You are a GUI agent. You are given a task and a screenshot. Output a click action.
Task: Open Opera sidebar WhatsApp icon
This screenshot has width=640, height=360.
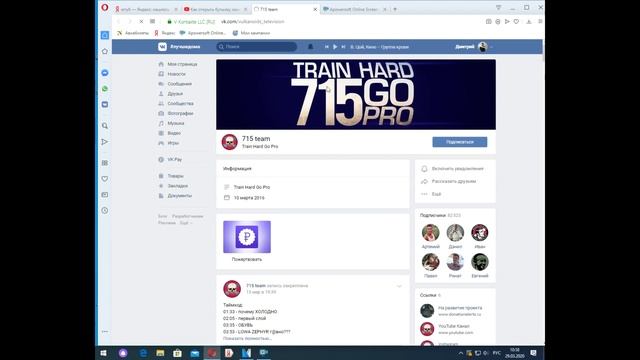[x=105, y=89]
